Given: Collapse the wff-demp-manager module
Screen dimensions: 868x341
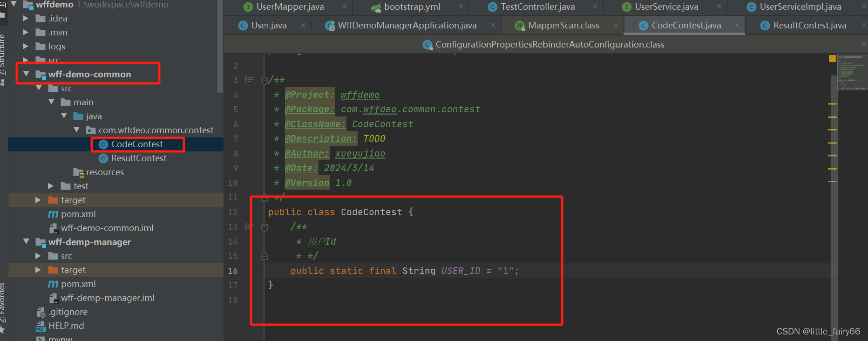Looking at the screenshot, I should 26,242.
